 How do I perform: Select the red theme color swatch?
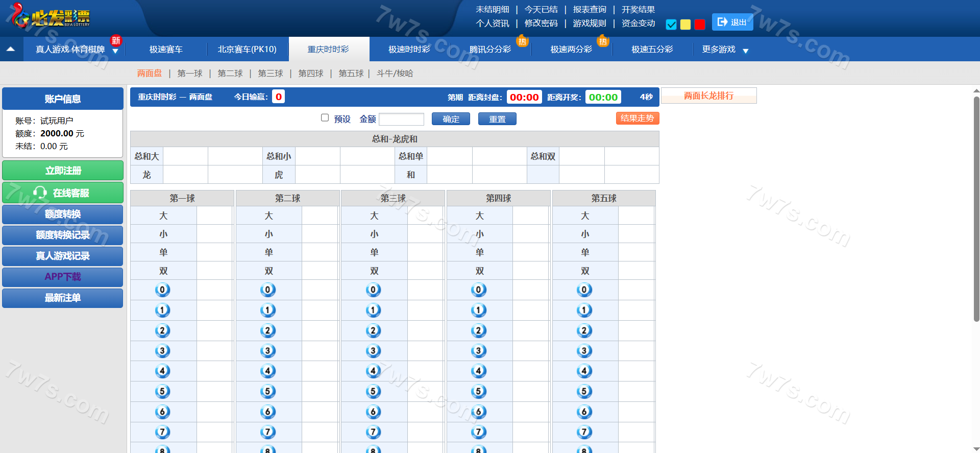[700, 25]
